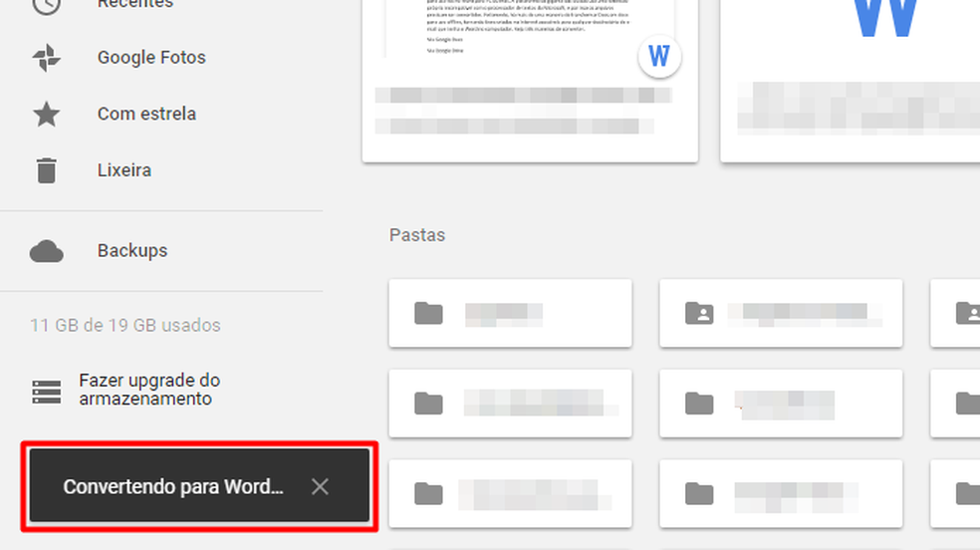
Task: Open Google Fotos from the sidebar
Action: [x=151, y=58]
